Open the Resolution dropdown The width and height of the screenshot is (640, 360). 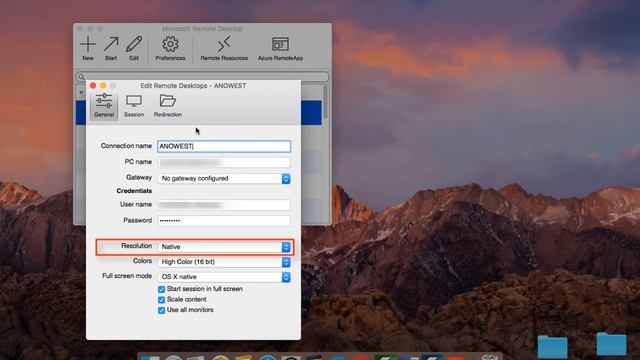(x=224, y=247)
